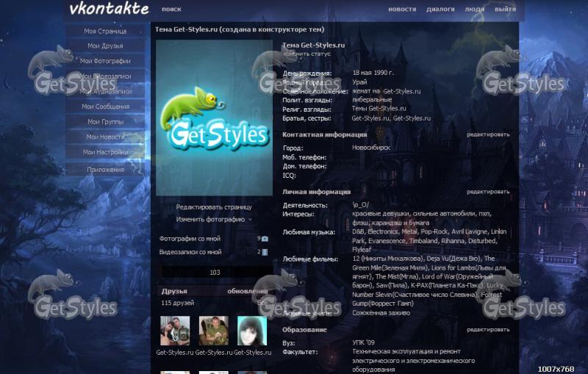This screenshot has width=588, height=374.
Task: Click the vkontakte logo
Action: click(108, 10)
